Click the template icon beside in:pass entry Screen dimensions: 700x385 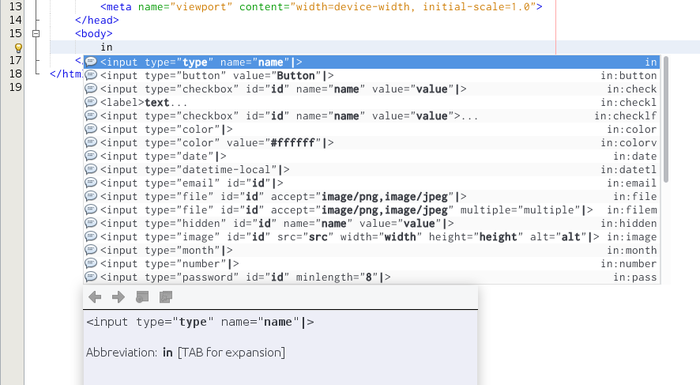(91, 277)
